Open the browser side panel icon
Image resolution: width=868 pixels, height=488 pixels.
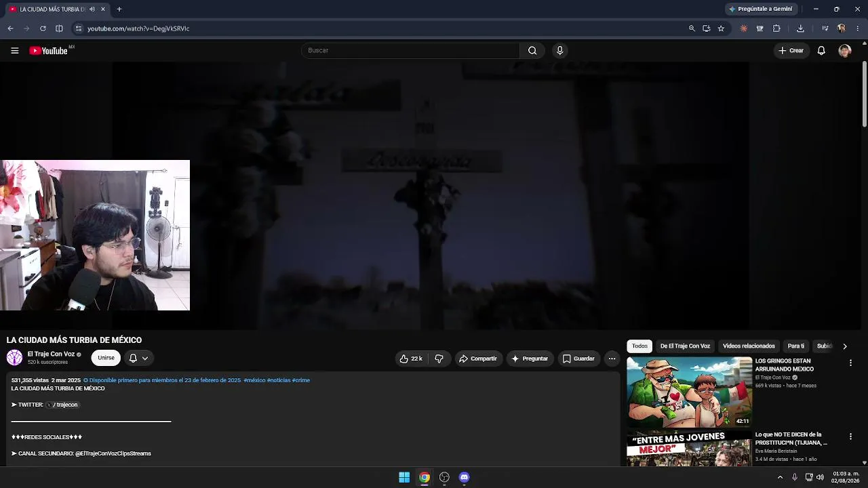[59, 28]
